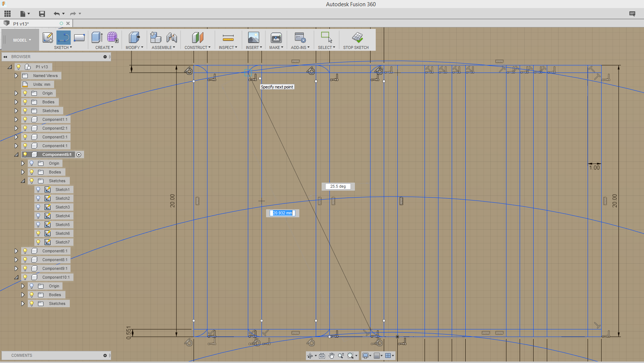This screenshot has width=644, height=363.
Task: Toggle visibility bulb of Component9:1
Action: (x=25, y=268)
